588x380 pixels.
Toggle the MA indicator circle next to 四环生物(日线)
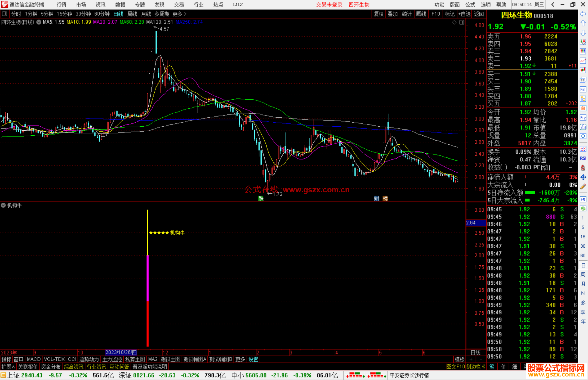(x=39, y=22)
